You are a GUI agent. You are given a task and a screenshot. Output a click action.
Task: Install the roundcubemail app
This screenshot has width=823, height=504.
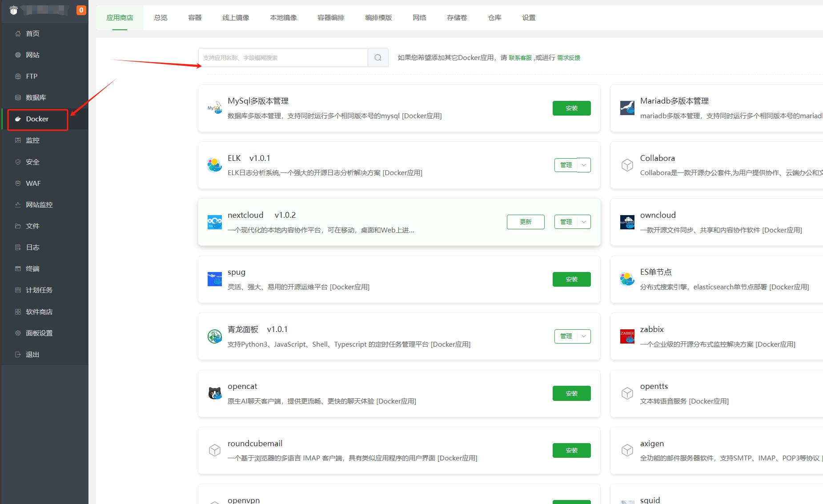pyautogui.click(x=571, y=450)
